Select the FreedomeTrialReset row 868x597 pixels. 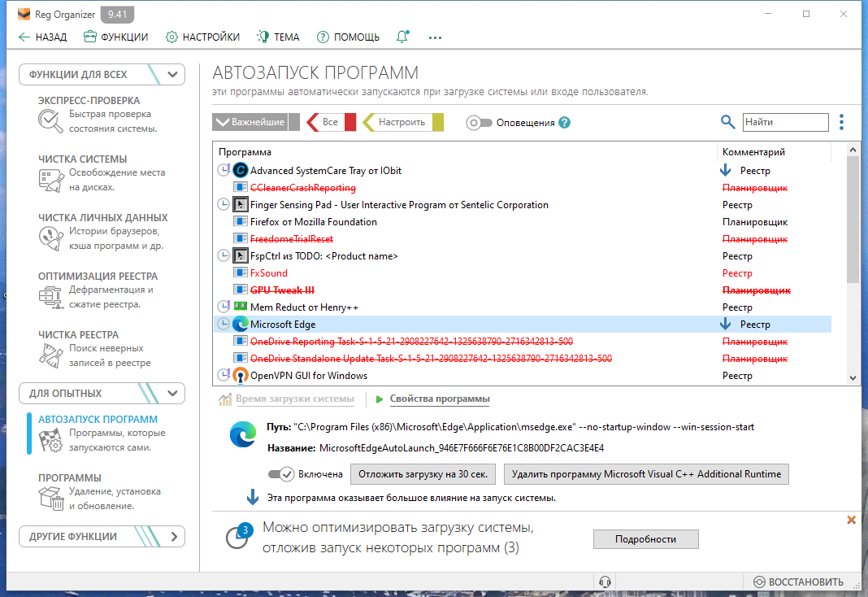pyautogui.click(x=523, y=238)
